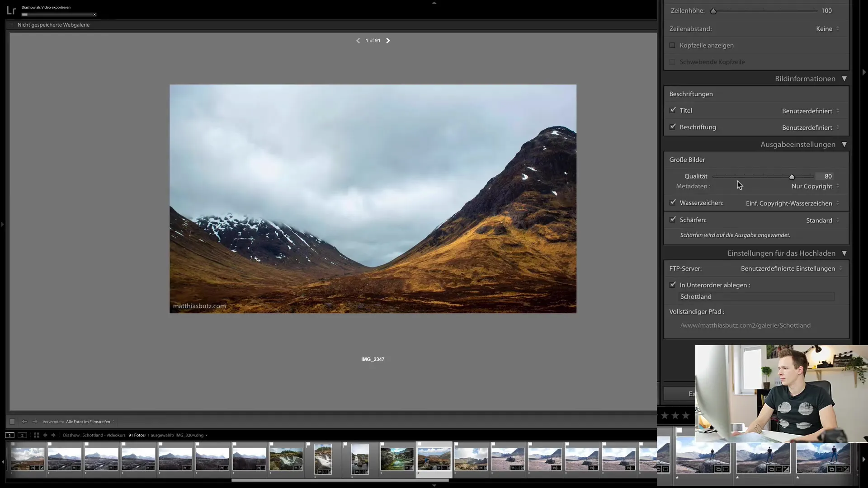Toggle Wasserzeichen checkbox in Ausgabeeinstellungen

click(673, 202)
